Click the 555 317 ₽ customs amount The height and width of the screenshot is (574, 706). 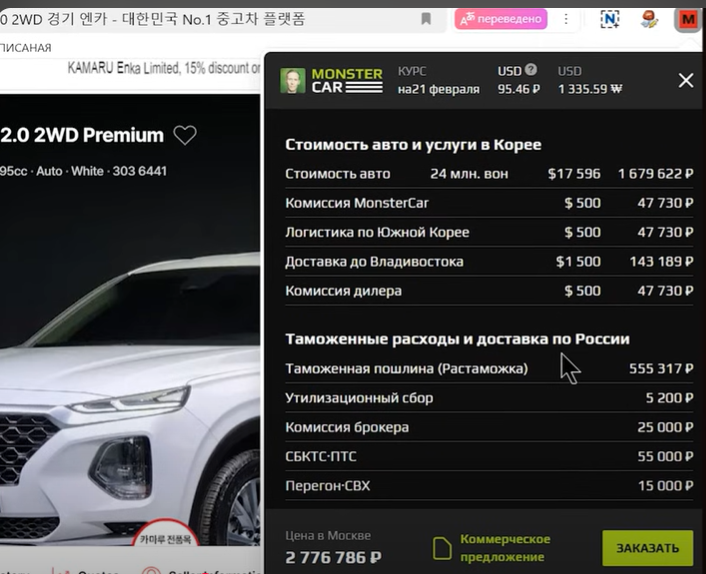coord(661,369)
